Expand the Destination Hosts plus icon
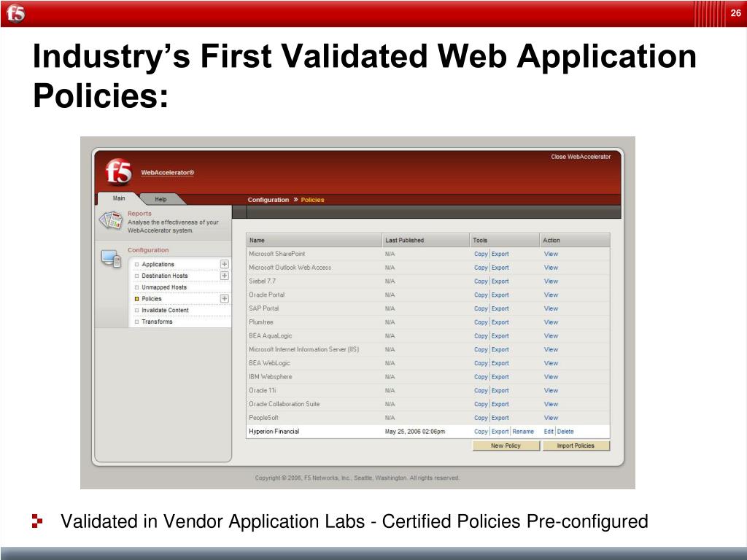Viewport: 747px width, 560px height. (x=225, y=276)
